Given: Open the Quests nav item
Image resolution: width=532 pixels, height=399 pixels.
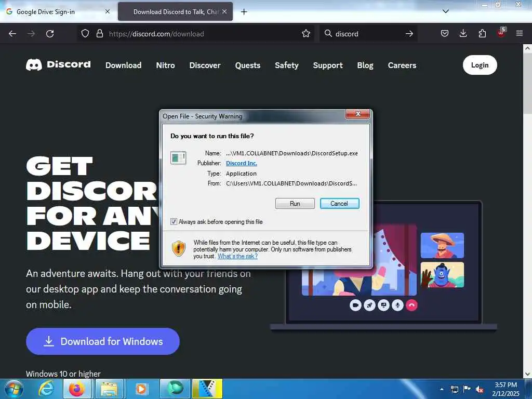Looking at the screenshot, I should pos(248,65).
